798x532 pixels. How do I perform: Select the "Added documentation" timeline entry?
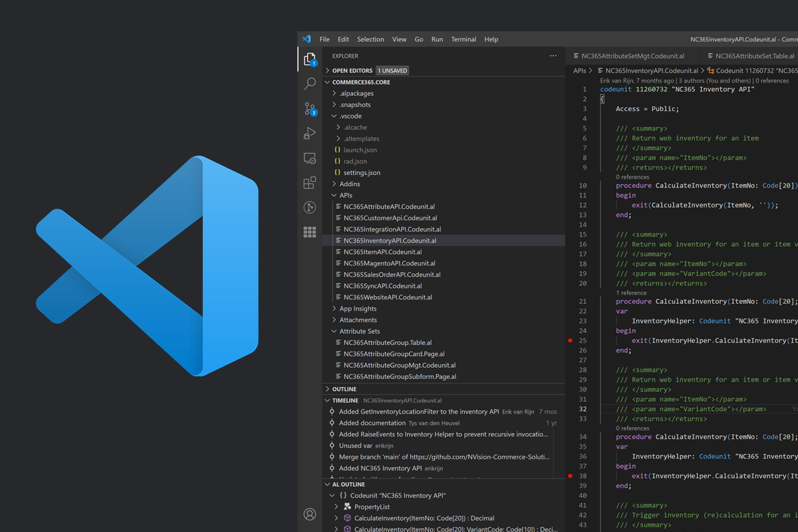(x=372, y=423)
